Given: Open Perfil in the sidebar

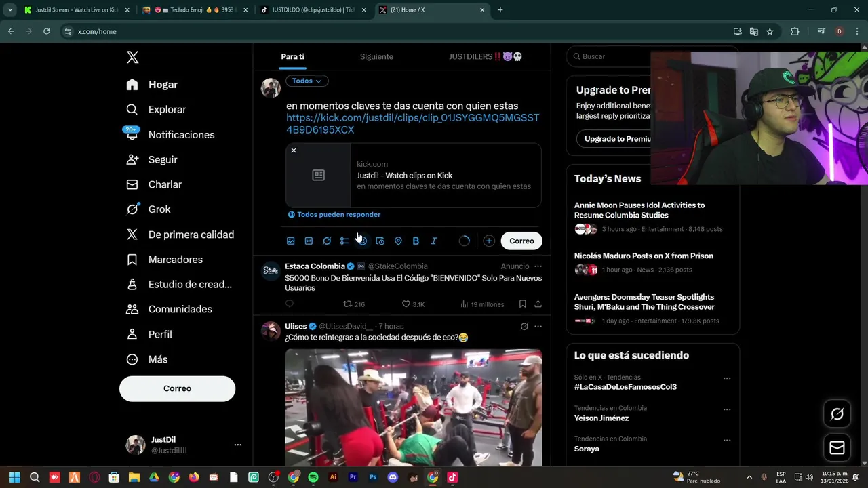Looking at the screenshot, I should tap(150, 334).
